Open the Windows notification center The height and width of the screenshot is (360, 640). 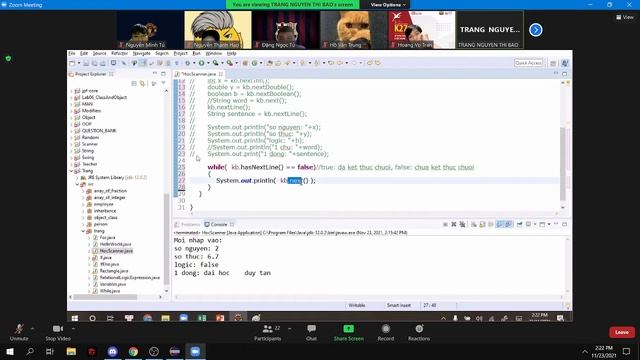(x=627, y=351)
